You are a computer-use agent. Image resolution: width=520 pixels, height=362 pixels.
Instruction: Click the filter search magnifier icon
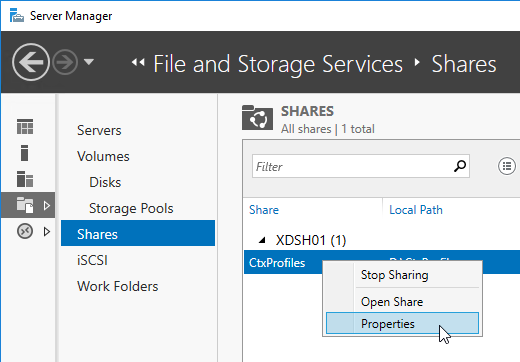(x=460, y=166)
